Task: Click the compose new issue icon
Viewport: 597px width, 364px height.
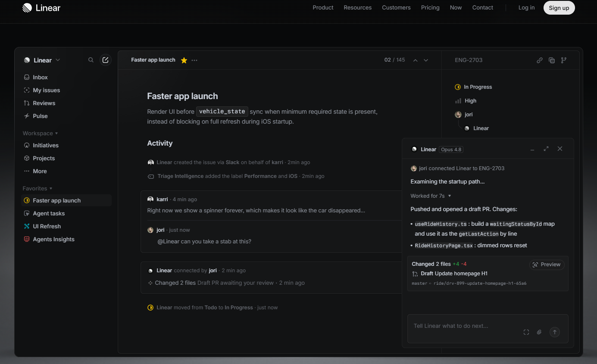Action: [105, 60]
